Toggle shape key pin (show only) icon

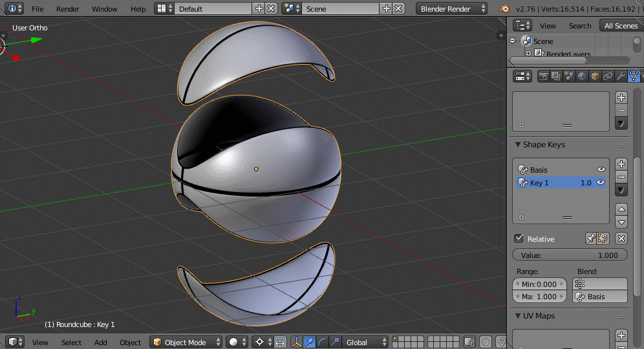pos(590,238)
